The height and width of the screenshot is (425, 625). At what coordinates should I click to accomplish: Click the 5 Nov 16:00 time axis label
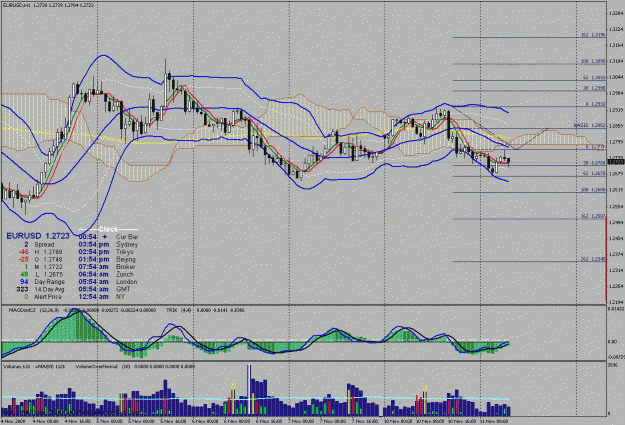tap(173, 421)
